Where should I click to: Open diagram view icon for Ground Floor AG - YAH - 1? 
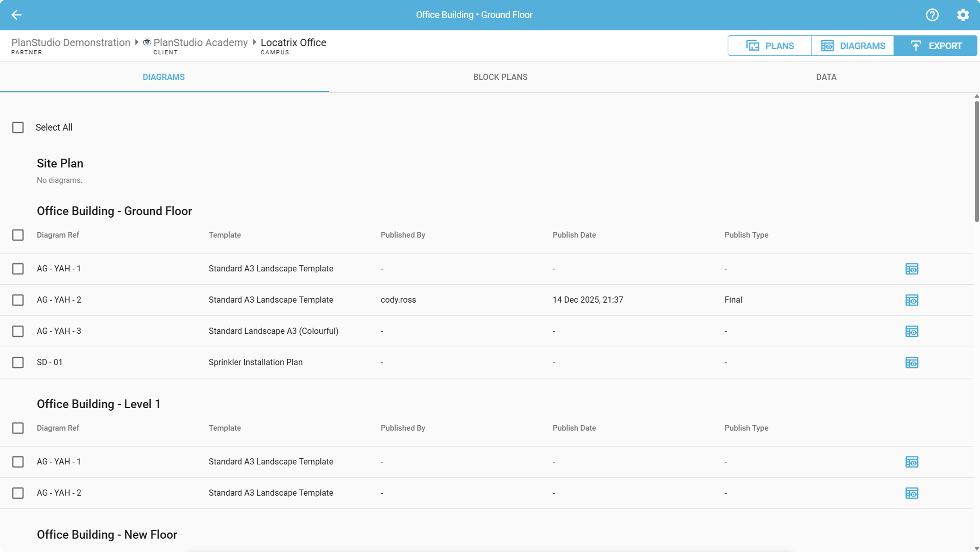click(911, 269)
